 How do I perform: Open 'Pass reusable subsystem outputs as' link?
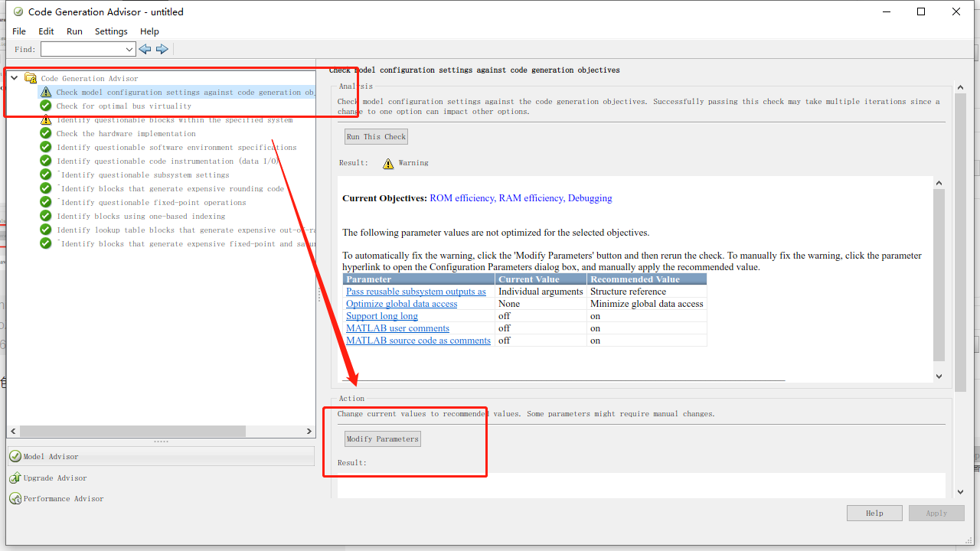416,292
